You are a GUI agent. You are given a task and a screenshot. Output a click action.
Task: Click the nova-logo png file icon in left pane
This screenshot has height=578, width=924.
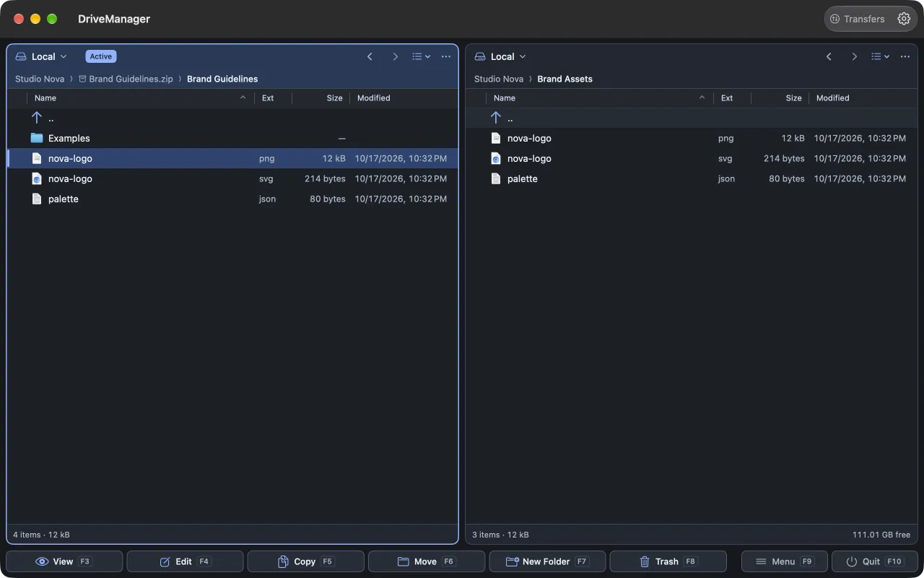click(37, 158)
